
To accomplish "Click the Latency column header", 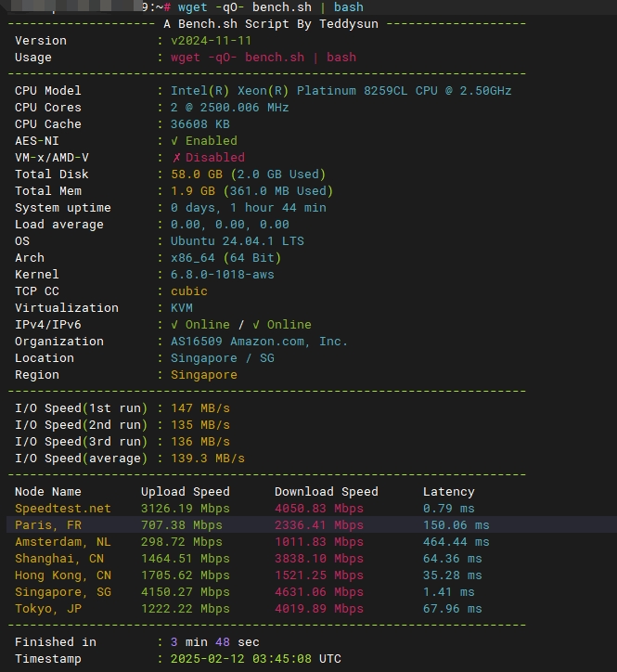I will [x=448, y=492].
